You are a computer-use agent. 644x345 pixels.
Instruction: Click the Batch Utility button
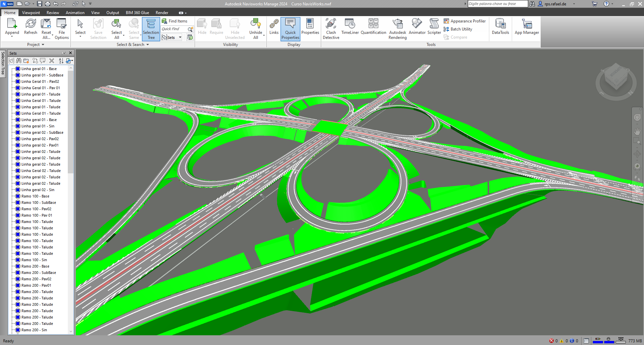(x=458, y=29)
